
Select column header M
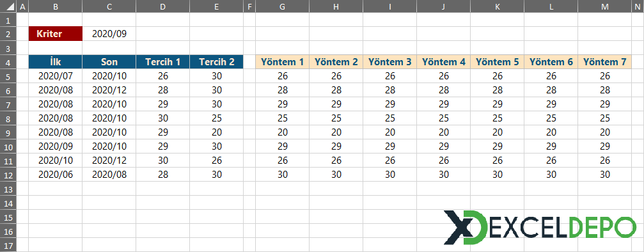604,6
